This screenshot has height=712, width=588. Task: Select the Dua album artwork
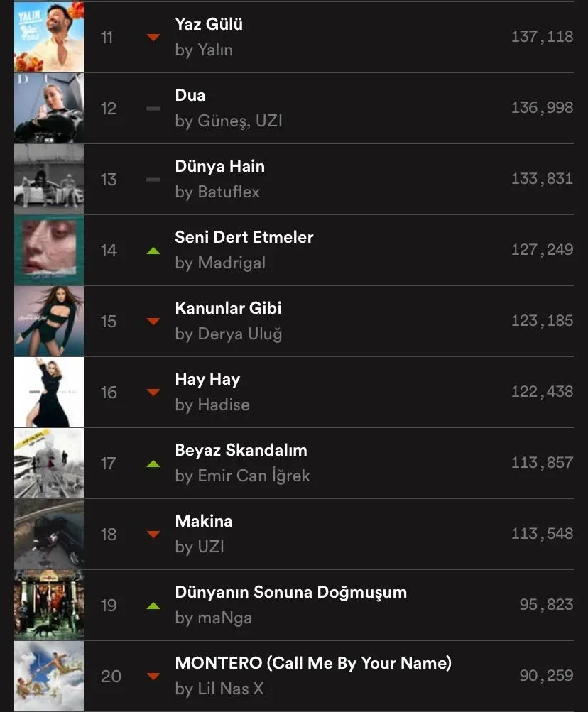point(49,108)
